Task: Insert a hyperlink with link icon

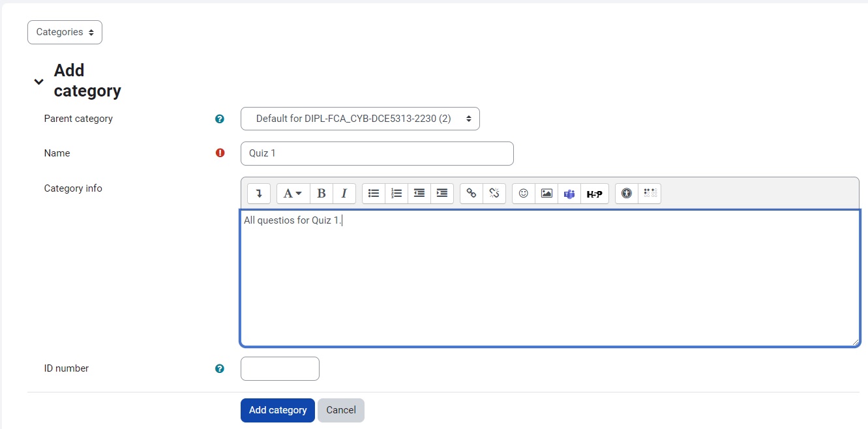Action: (471, 194)
